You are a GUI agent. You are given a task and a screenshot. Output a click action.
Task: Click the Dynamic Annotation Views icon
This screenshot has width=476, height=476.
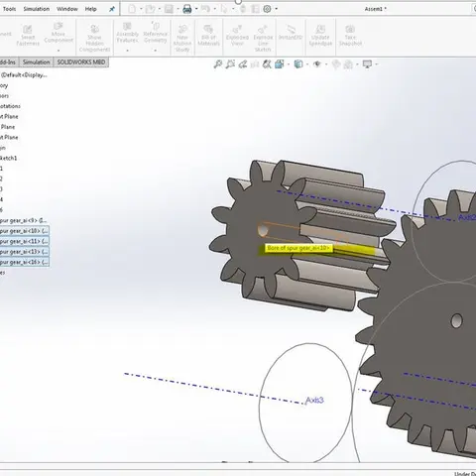267,64
